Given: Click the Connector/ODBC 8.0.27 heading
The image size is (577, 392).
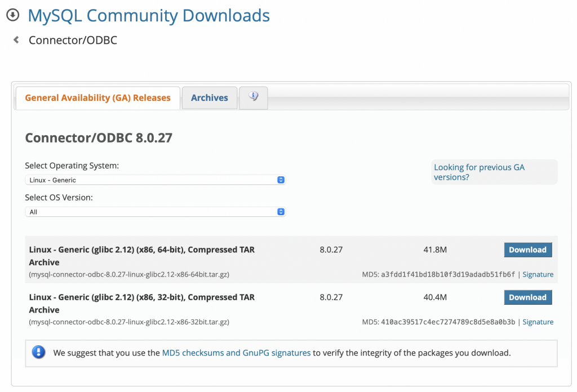Looking at the screenshot, I should tap(99, 138).
